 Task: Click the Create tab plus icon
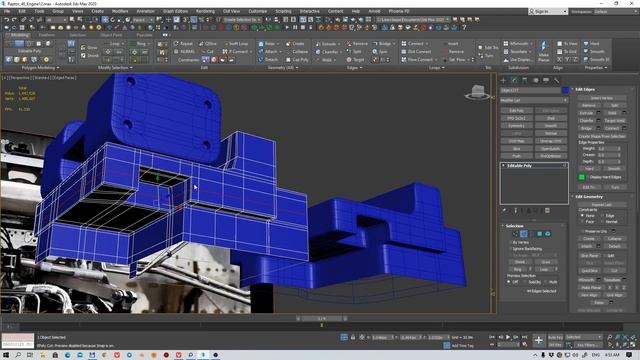point(503,80)
